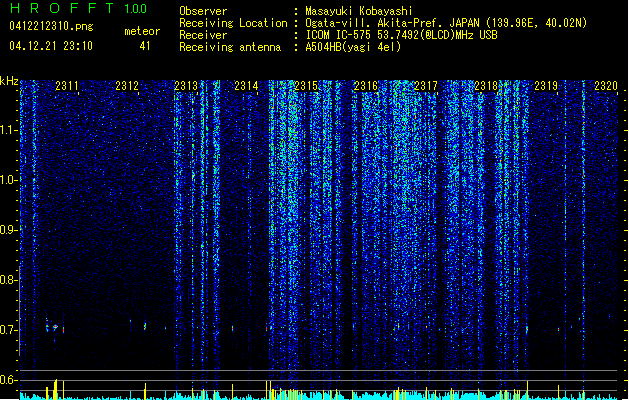Click the 2319 time marker
Image resolution: width=629 pixels, height=400 pixels.
(546, 86)
